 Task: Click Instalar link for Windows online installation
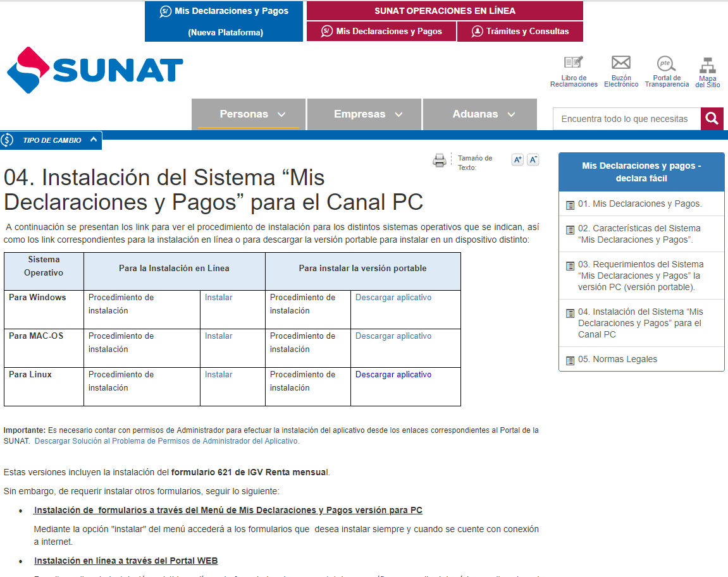coord(218,297)
